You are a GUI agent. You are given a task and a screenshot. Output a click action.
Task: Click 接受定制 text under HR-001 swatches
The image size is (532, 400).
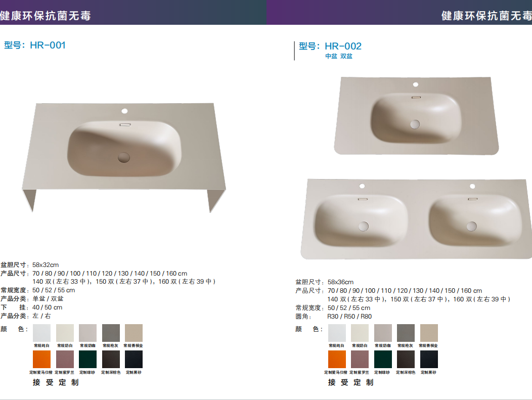56,382
